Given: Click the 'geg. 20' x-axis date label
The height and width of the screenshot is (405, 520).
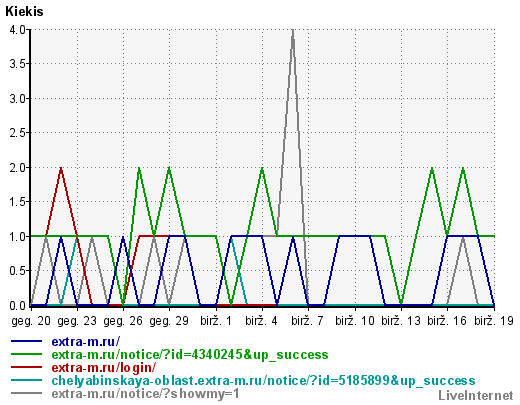Looking at the screenshot, I should pyautogui.click(x=31, y=321).
